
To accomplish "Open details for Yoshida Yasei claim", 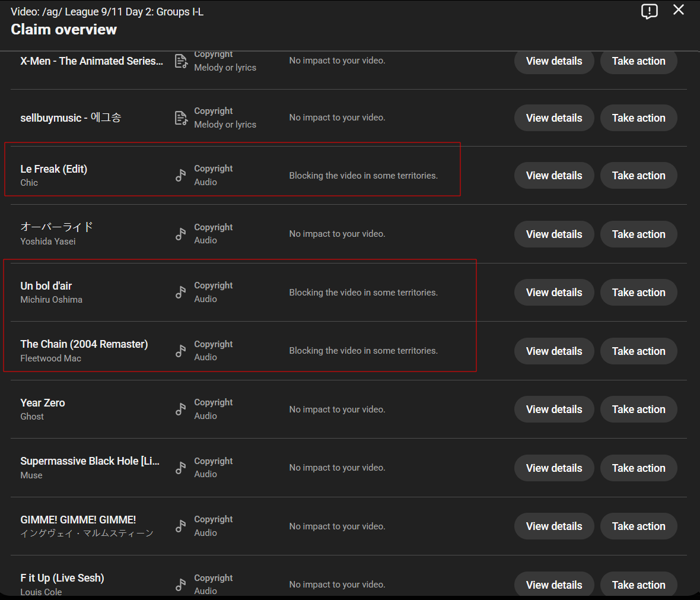I will click(x=554, y=234).
